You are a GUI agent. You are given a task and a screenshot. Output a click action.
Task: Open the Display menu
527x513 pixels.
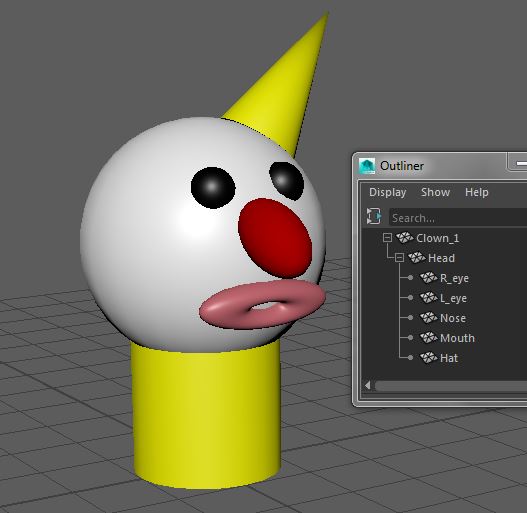388,192
